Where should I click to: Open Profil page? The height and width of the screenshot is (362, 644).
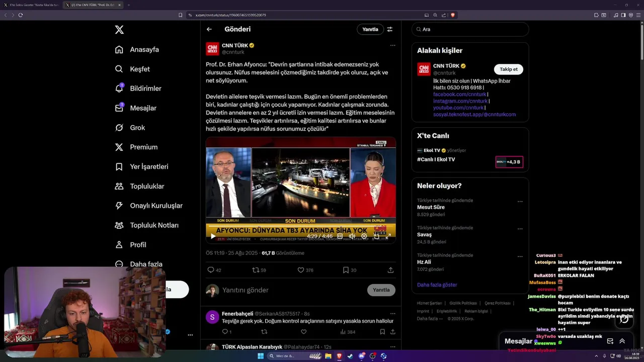130,245
